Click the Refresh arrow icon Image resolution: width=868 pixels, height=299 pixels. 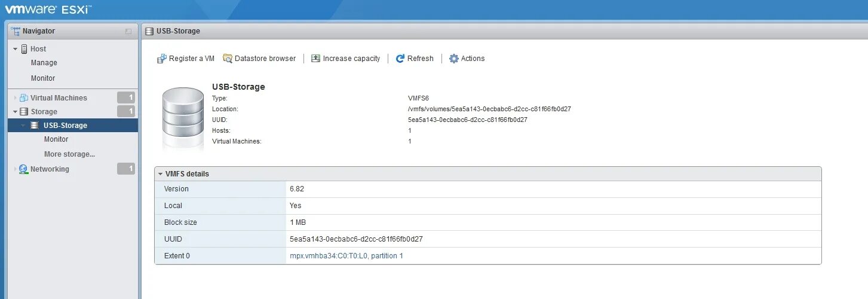click(x=400, y=59)
